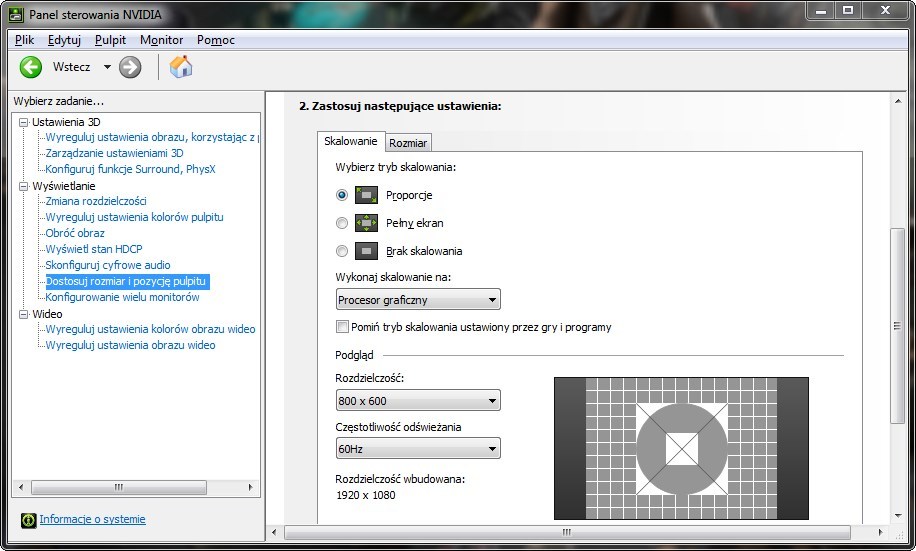916x551 pixels.
Task: Click the Brak skalowania mode icon
Action: (366, 251)
